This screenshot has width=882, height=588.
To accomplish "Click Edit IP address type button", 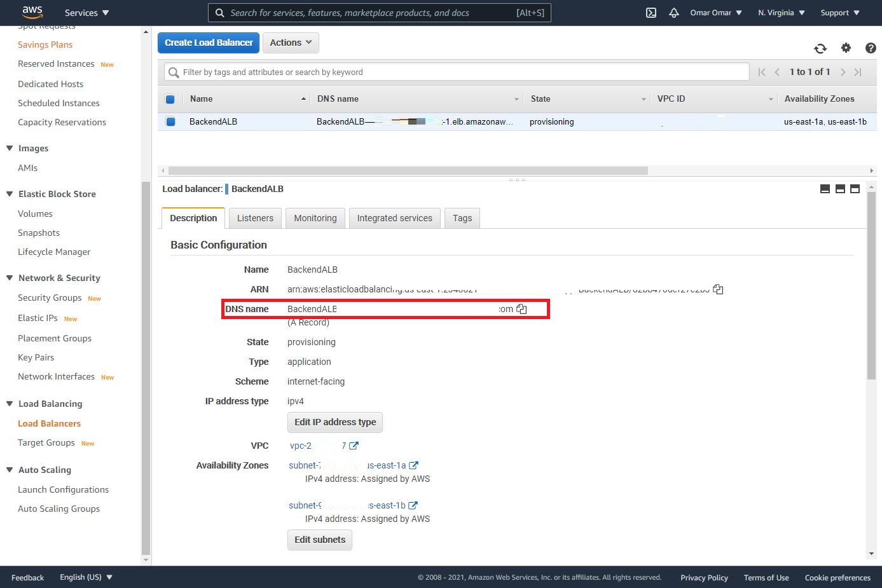I will point(335,422).
